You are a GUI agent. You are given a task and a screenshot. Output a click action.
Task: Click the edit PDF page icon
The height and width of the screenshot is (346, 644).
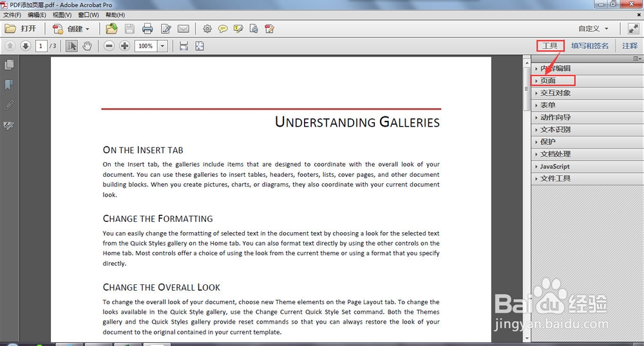click(269, 29)
